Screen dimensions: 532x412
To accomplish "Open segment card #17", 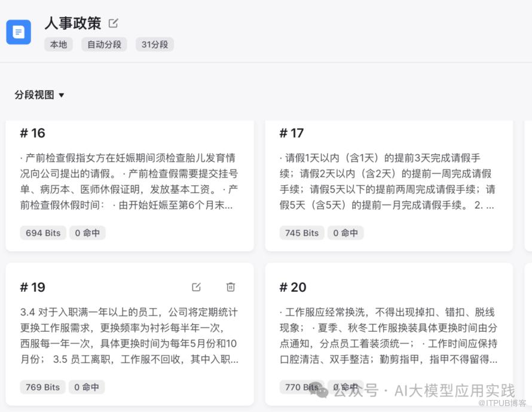I will coord(389,186).
